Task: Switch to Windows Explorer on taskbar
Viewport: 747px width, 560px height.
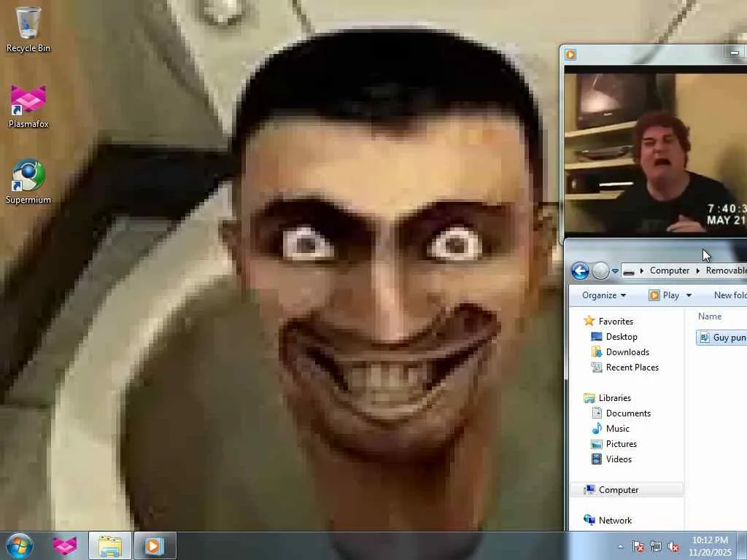Action: click(110, 545)
